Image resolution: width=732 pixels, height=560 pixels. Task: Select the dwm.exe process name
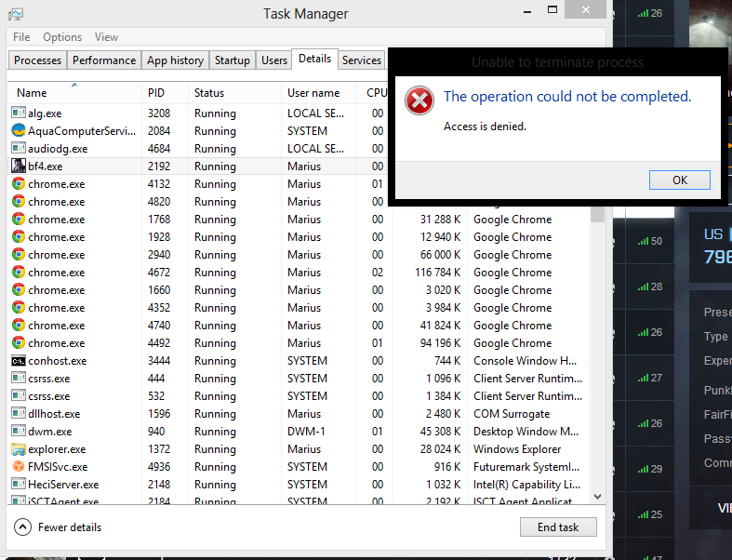pos(50,431)
